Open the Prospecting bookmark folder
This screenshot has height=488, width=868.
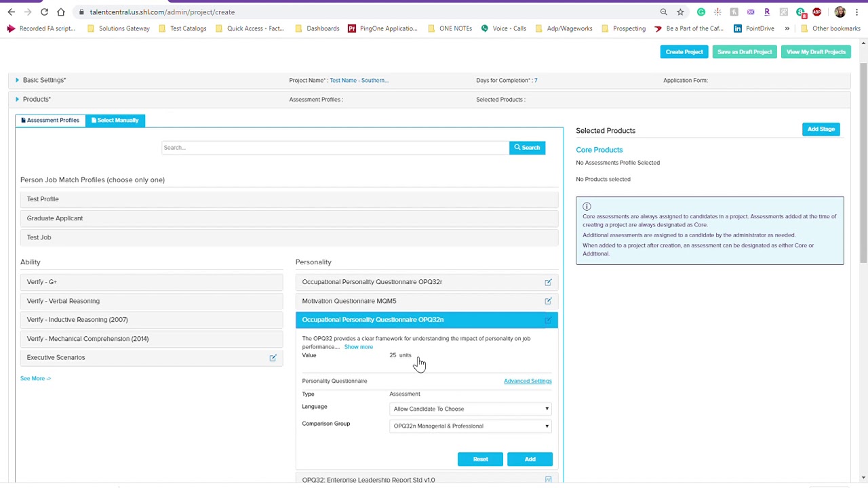point(623,28)
